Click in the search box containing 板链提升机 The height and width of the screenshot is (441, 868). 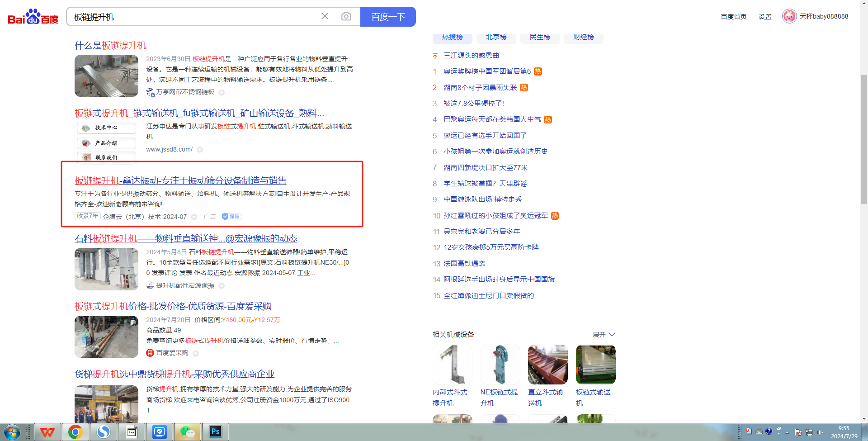click(x=194, y=17)
